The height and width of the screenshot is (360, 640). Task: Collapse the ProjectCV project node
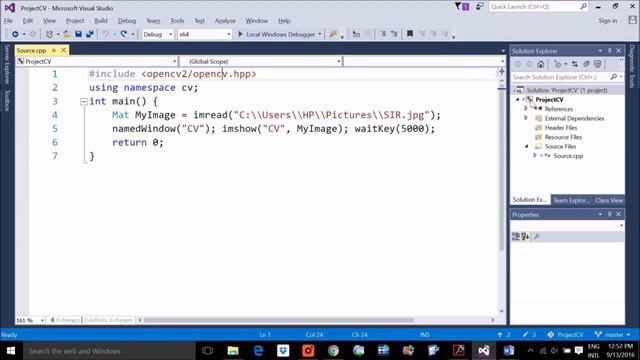tap(518, 100)
